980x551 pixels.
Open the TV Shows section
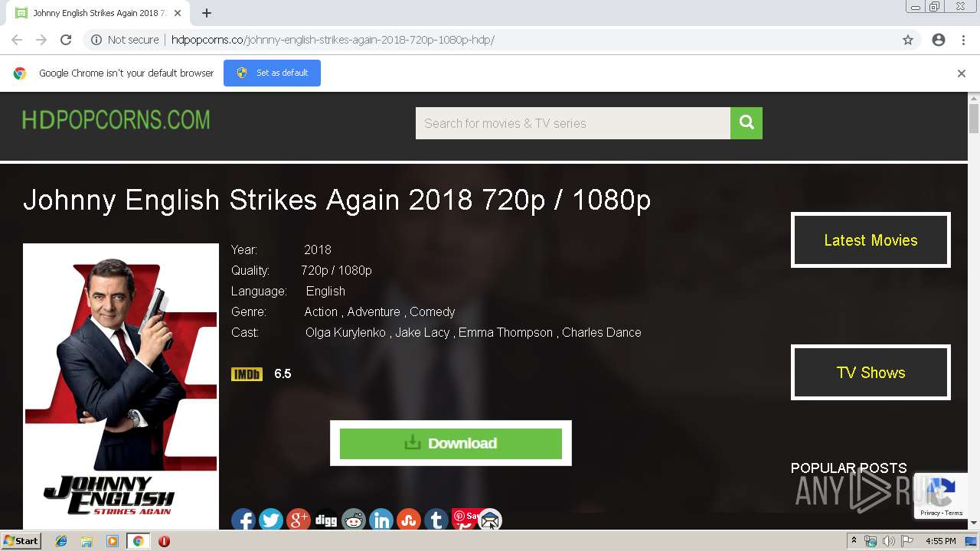871,373
